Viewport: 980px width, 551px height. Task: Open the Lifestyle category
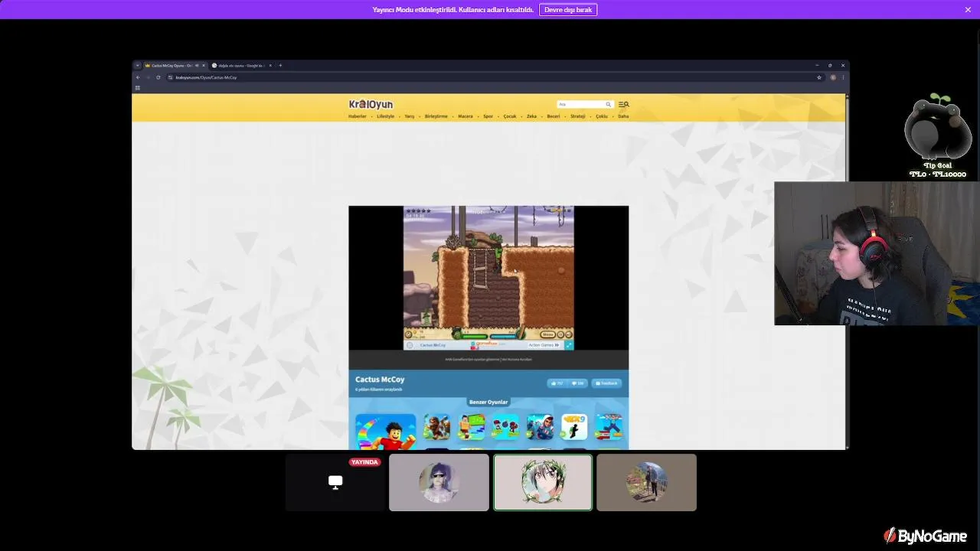coord(386,116)
